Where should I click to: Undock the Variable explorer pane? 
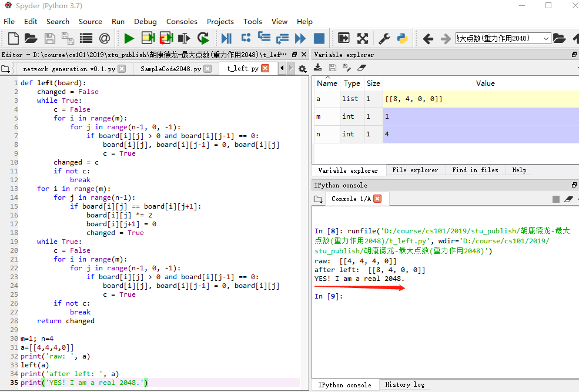coord(574,54)
